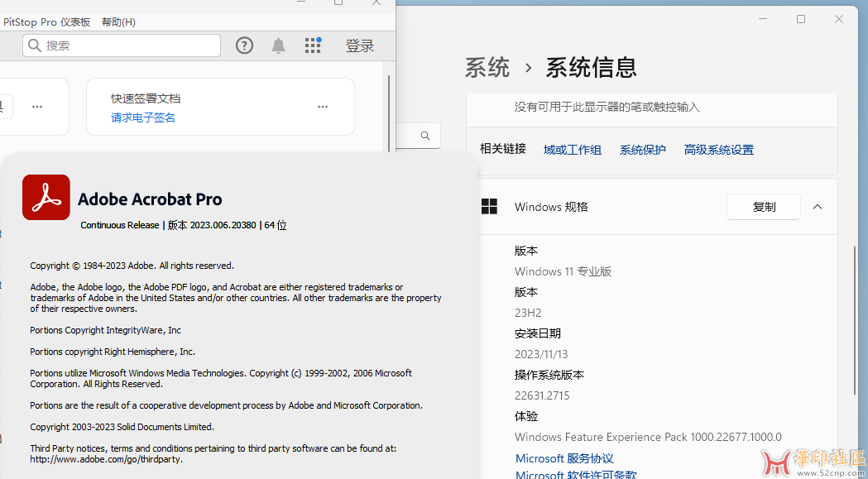The height and width of the screenshot is (479, 868).
Task: Click the Adobe Acrobat Pro logo
Action: 46,197
